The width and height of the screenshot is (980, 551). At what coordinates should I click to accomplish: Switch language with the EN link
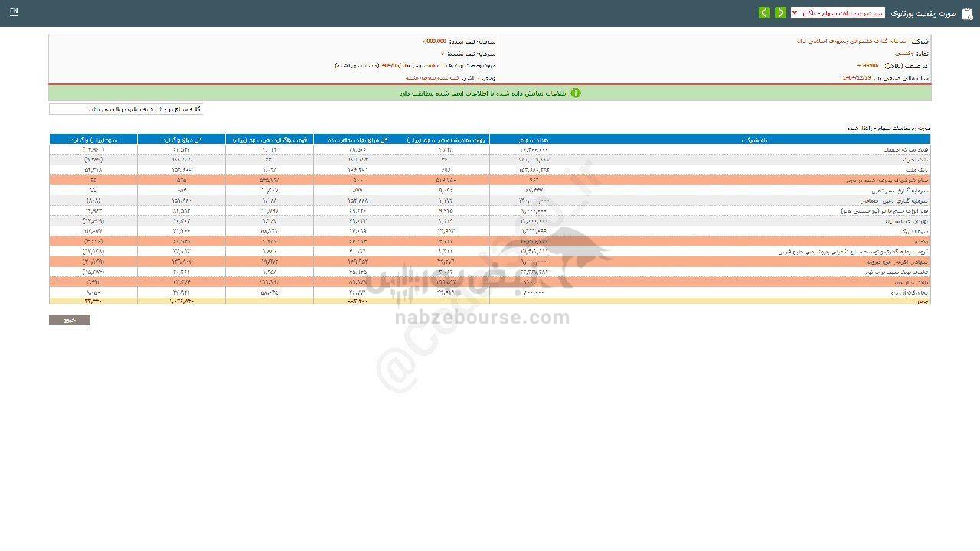pos(14,11)
